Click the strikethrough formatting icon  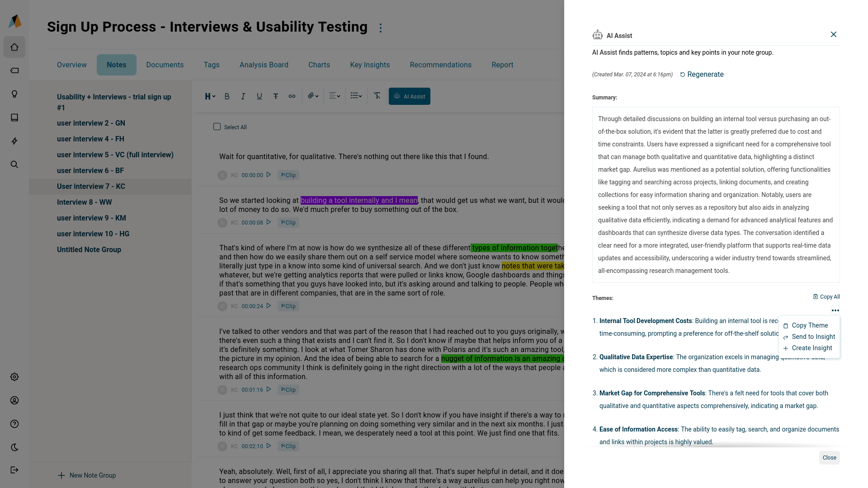[275, 96]
